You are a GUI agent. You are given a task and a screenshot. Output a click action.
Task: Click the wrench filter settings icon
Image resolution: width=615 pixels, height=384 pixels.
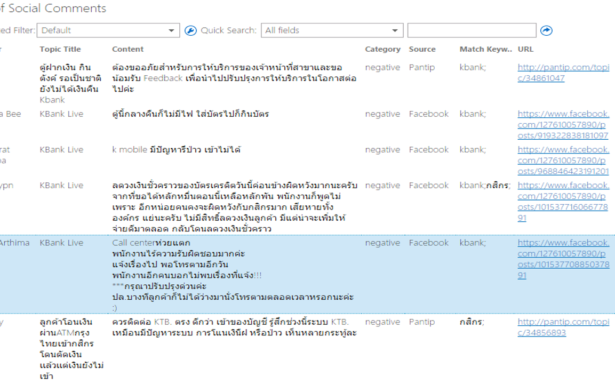(191, 31)
